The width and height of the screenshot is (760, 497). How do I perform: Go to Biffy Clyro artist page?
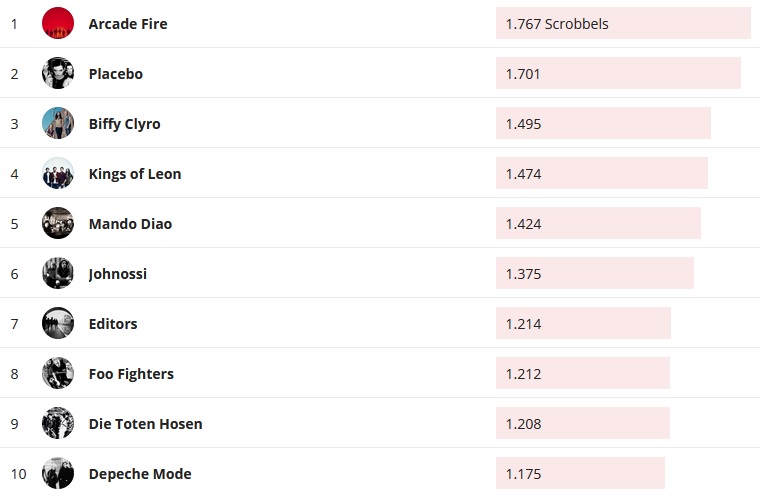124,124
